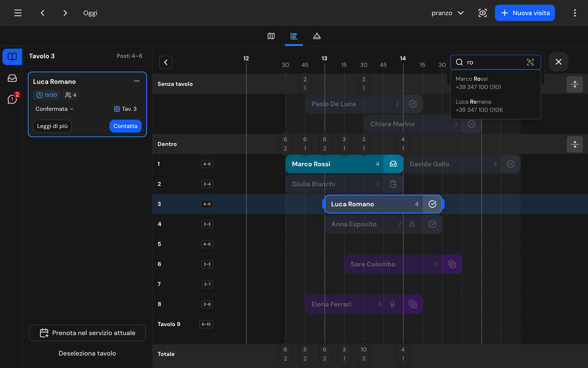Open the inbox sidebar icon
This screenshot has height=368, width=588.
coord(12,78)
